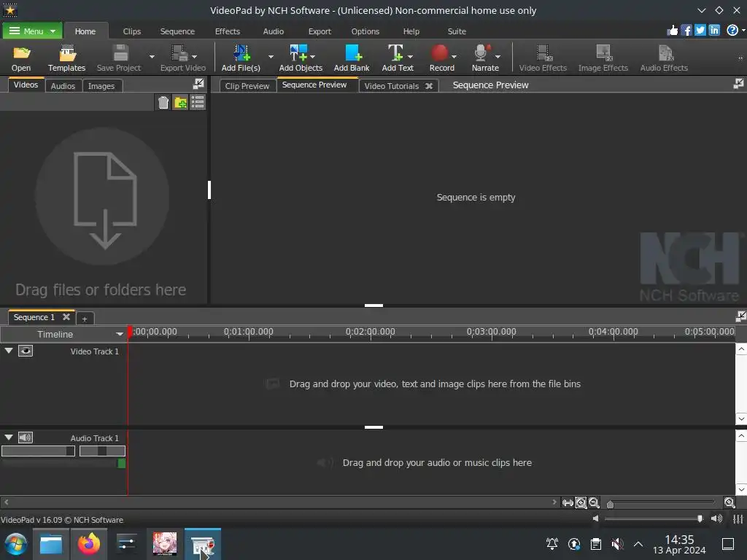The height and width of the screenshot is (560, 747).
Task: Close the Sequence 1 tab
Action: pyautogui.click(x=66, y=316)
